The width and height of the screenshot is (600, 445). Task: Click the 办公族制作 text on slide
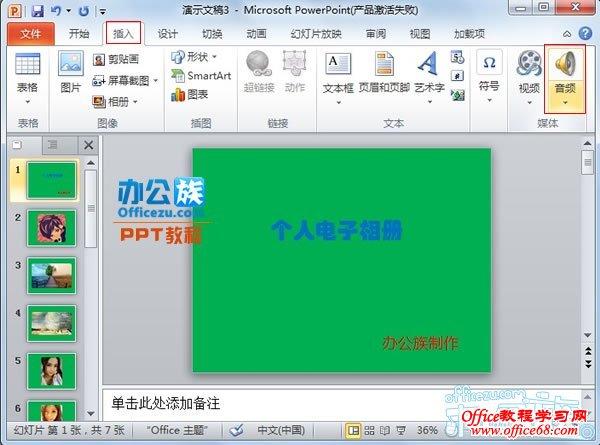(420, 343)
